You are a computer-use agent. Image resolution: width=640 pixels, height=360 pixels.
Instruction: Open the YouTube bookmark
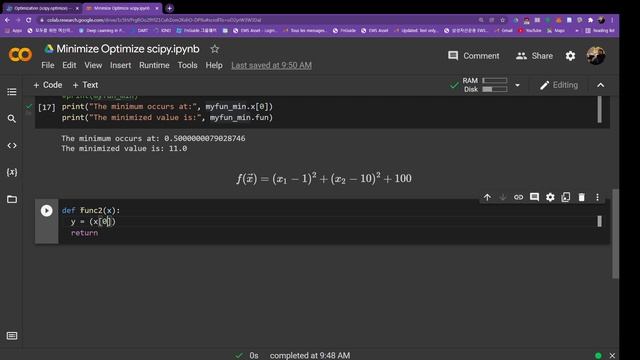tap(529, 31)
